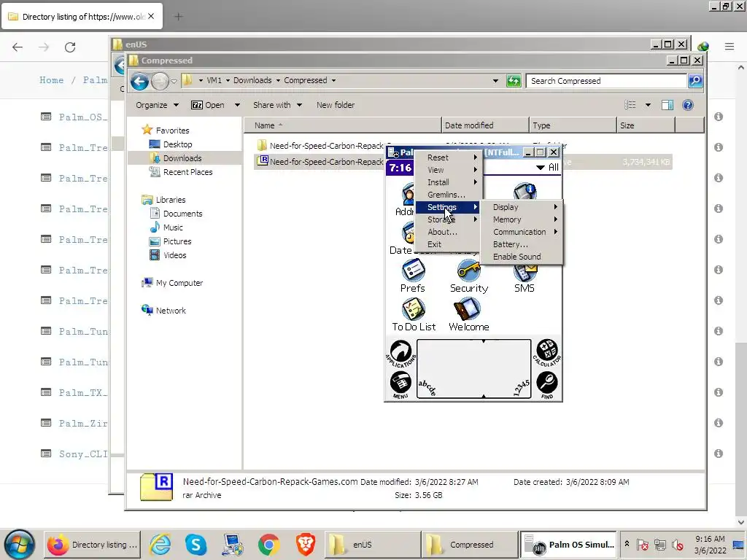Click the New folder button
The width and height of the screenshot is (747, 560).
[x=336, y=105]
